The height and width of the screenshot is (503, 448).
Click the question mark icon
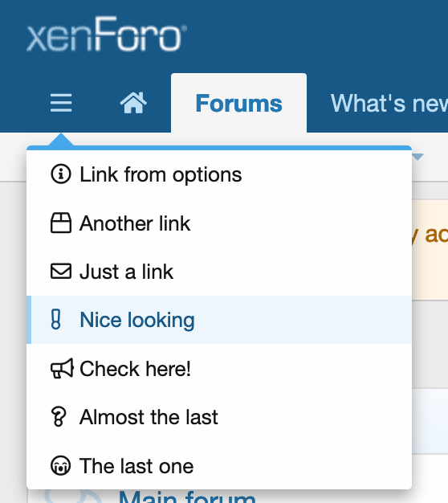click(x=59, y=417)
